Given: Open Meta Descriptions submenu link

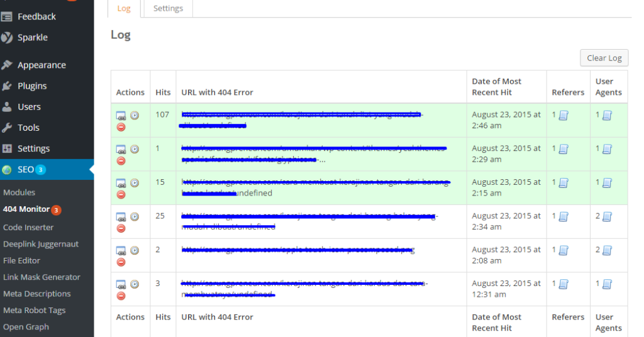Looking at the screenshot, I should pyautogui.click(x=36, y=294).
